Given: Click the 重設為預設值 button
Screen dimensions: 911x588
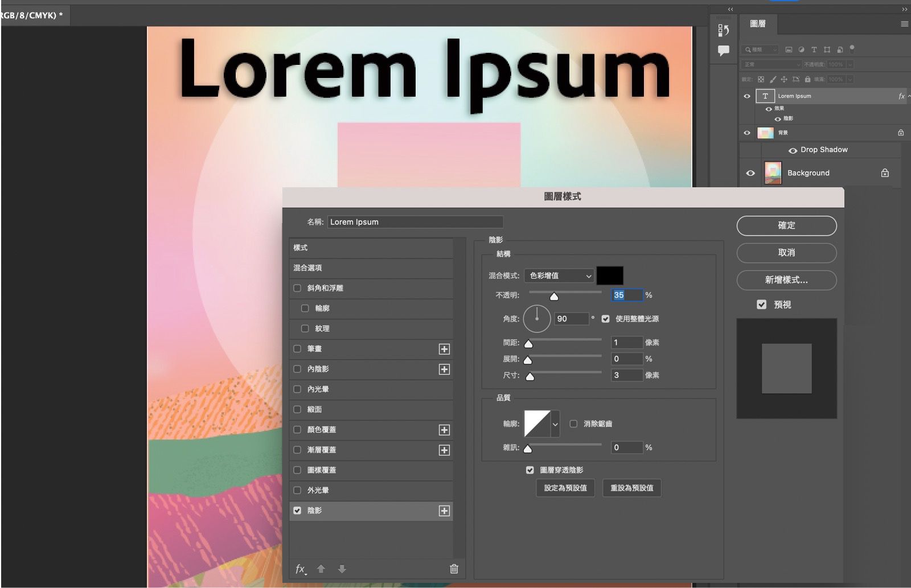Looking at the screenshot, I should click(631, 488).
